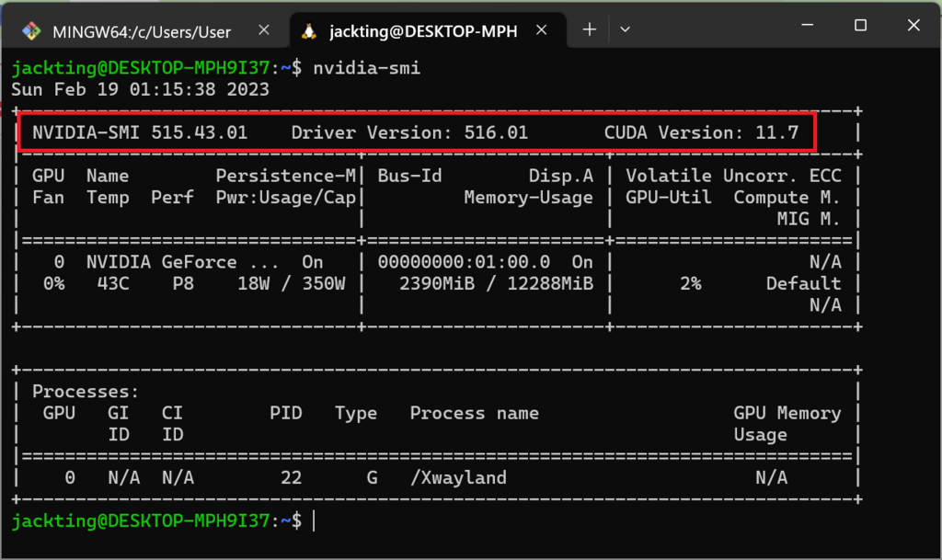942x560 pixels.
Task: Click the Default compute mode value
Action: point(803,283)
